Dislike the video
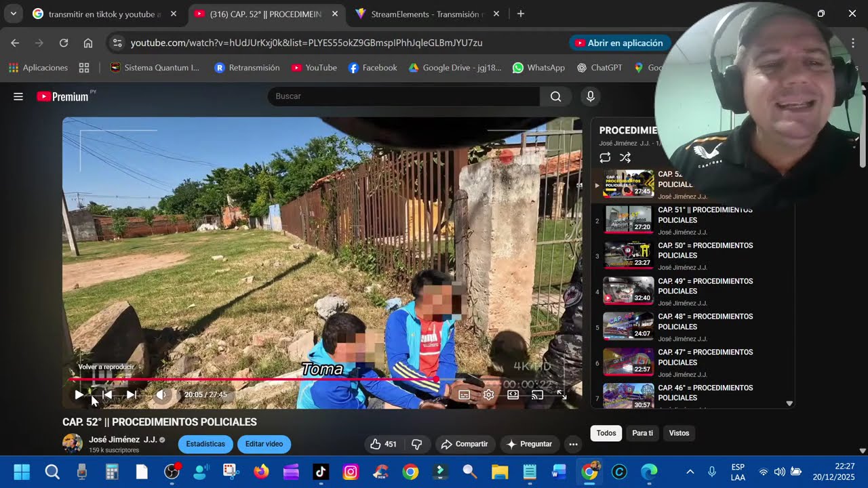The image size is (868, 488). pyautogui.click(x=417, y=444)
